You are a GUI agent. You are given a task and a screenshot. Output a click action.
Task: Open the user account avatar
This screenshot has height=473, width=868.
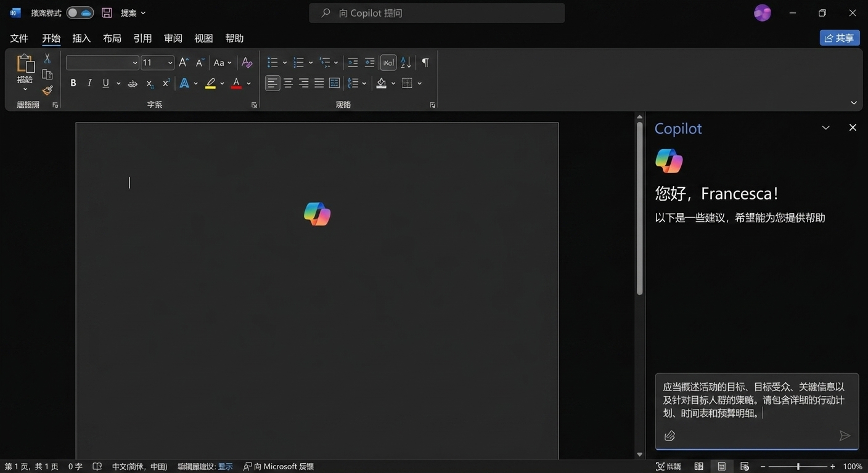763,13
